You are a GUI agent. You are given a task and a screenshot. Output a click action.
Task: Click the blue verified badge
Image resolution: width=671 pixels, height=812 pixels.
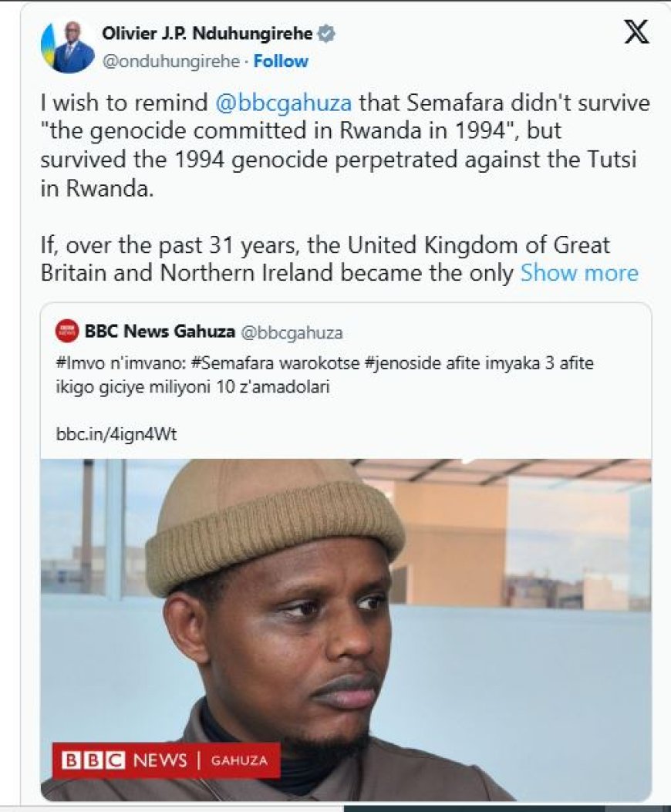point(328,35)
